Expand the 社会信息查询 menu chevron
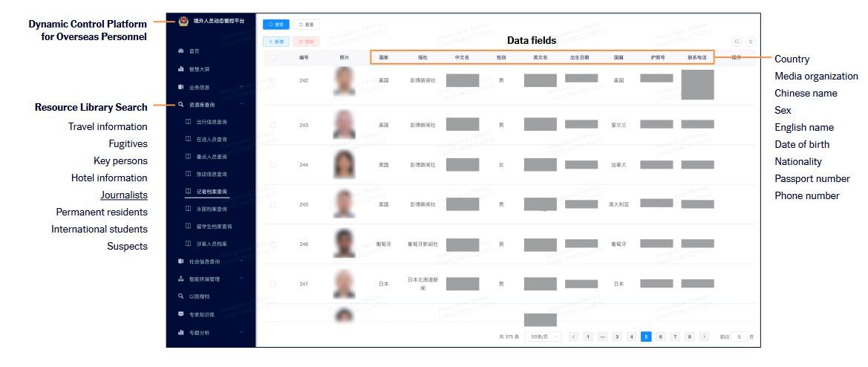 (x=242, y=262)
